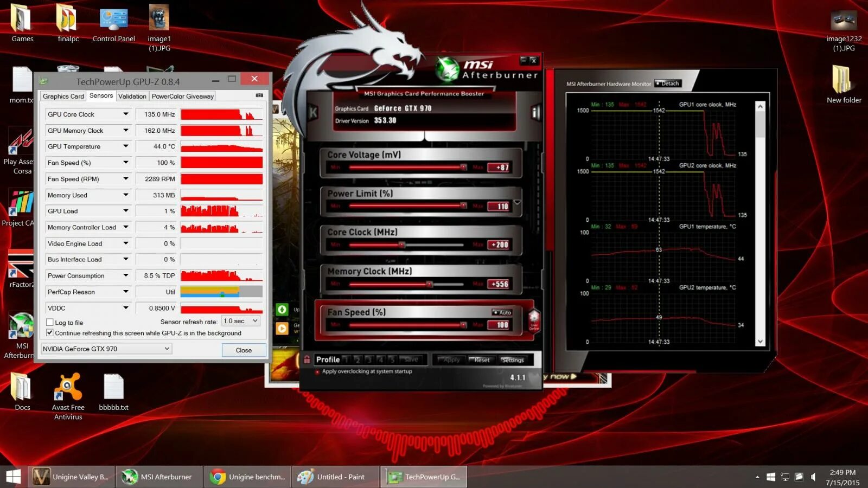Expand the Power Limit link arrow
Image resolution: width=868 pixels, height=488 pixels.
[x=517, y=203]
